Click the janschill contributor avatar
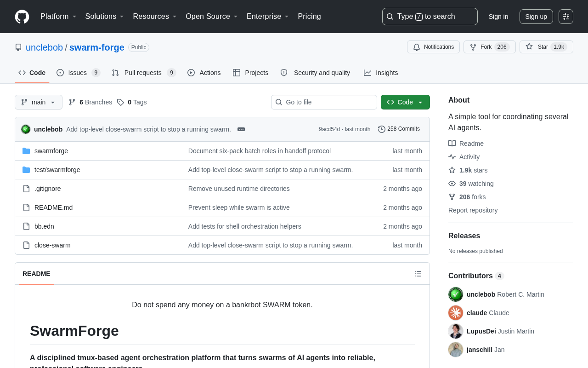This screenshot has width=588, height=368. (x=456, y=350)
